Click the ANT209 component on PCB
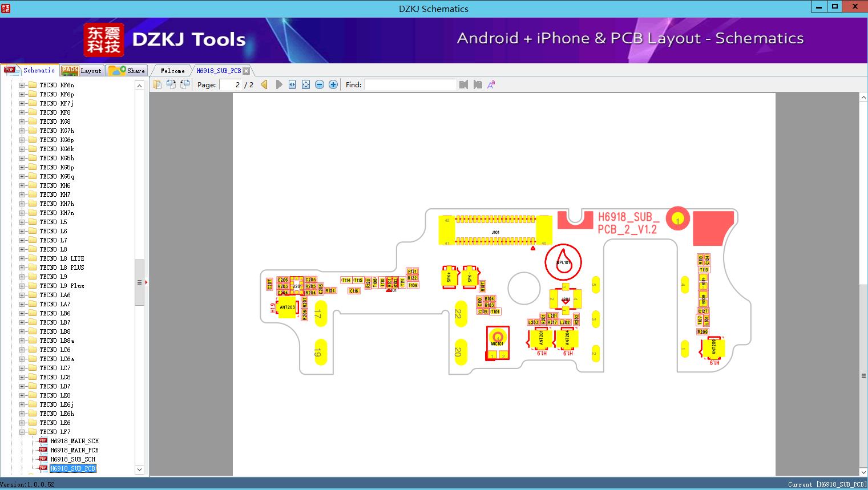 click(713, 347)
